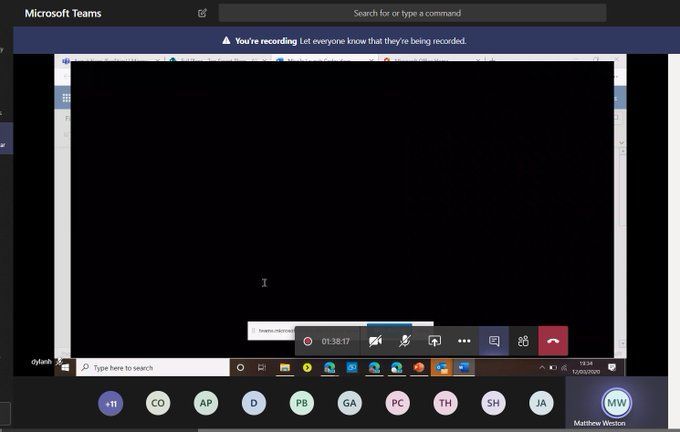680x432 pixels.
Task: Open Cortana circle on the taskbar
Action: click(240, 368)
